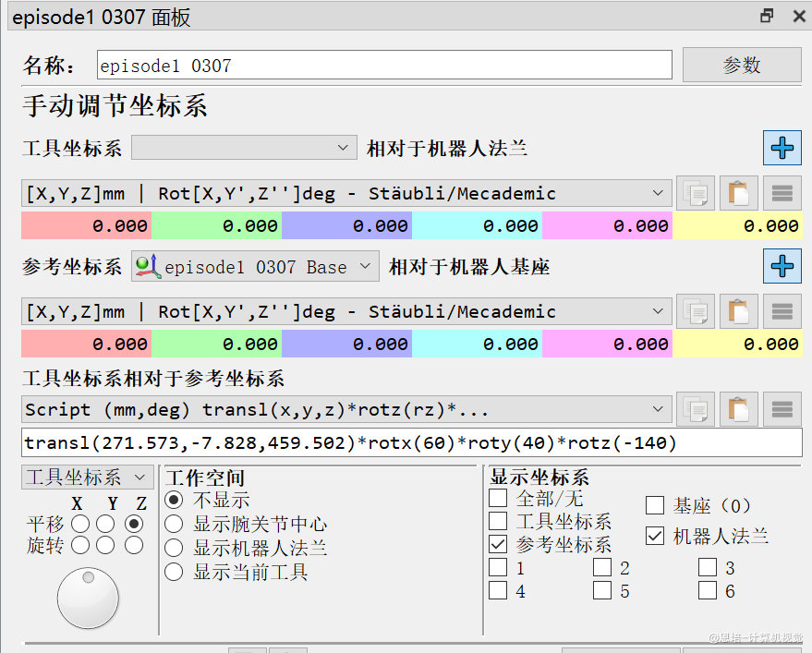Expand the tool frame Stäubli/Mecademic pose format dropdown
This screenshot has height=653, width=812.
346,194
